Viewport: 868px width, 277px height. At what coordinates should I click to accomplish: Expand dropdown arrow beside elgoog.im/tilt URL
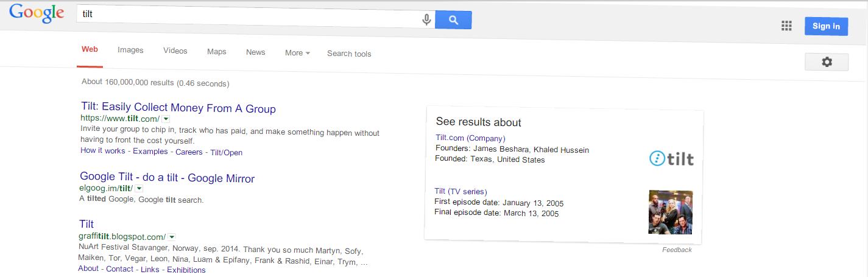pyautogui.click(x=138, y=189)
